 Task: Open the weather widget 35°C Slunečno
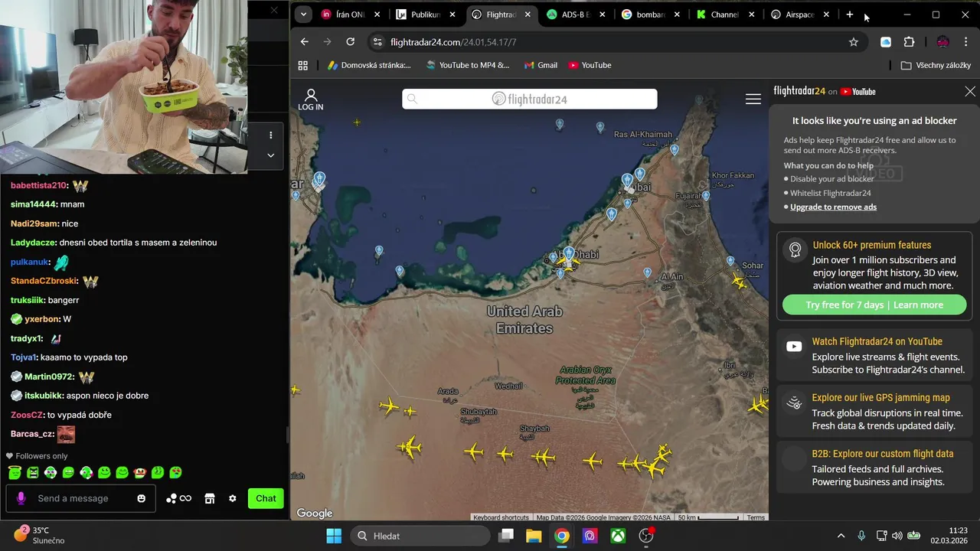pos(40,535)
